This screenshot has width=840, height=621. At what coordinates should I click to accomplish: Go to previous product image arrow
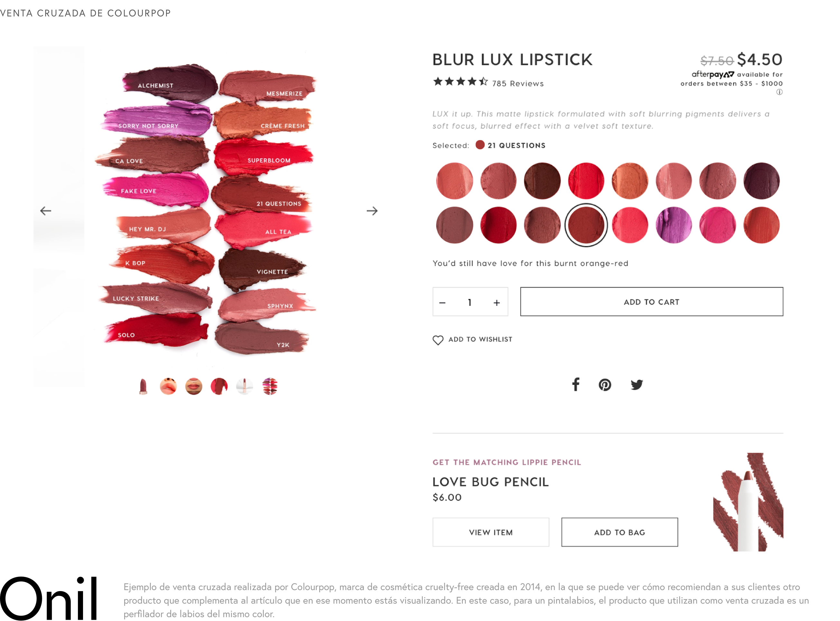pyautogui.click(x=45, y=211)
